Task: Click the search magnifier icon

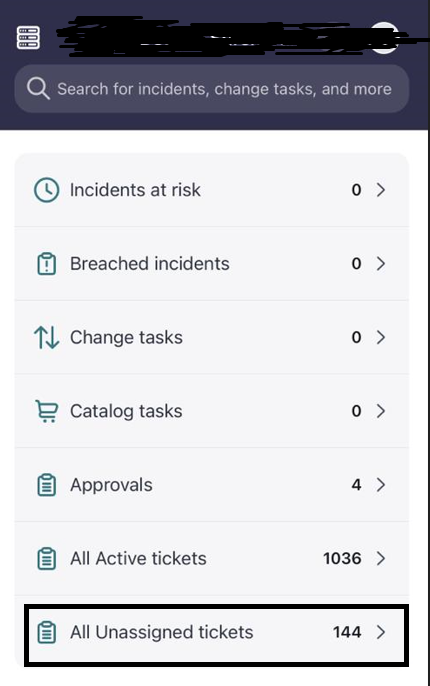Action: (x=38, y=88)
